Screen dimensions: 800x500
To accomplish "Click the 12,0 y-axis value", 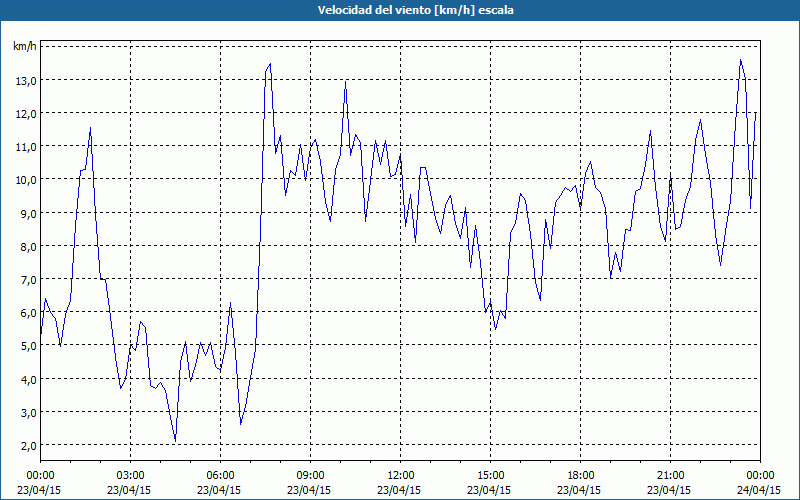I will (26, 114).
